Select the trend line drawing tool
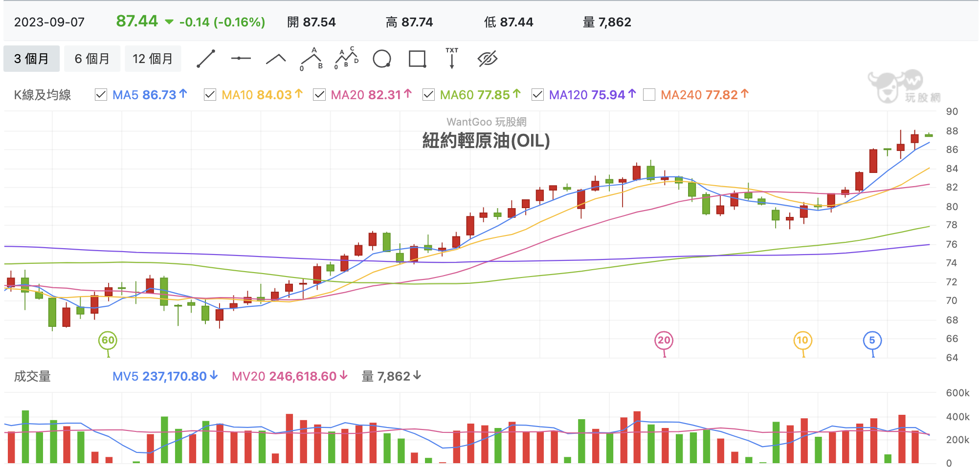 206,59
